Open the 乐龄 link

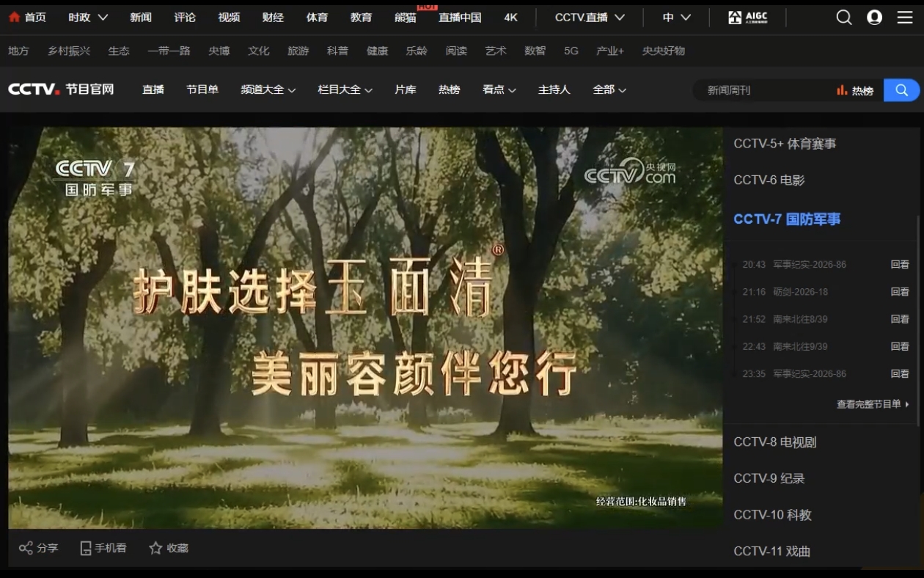[417, 51]
